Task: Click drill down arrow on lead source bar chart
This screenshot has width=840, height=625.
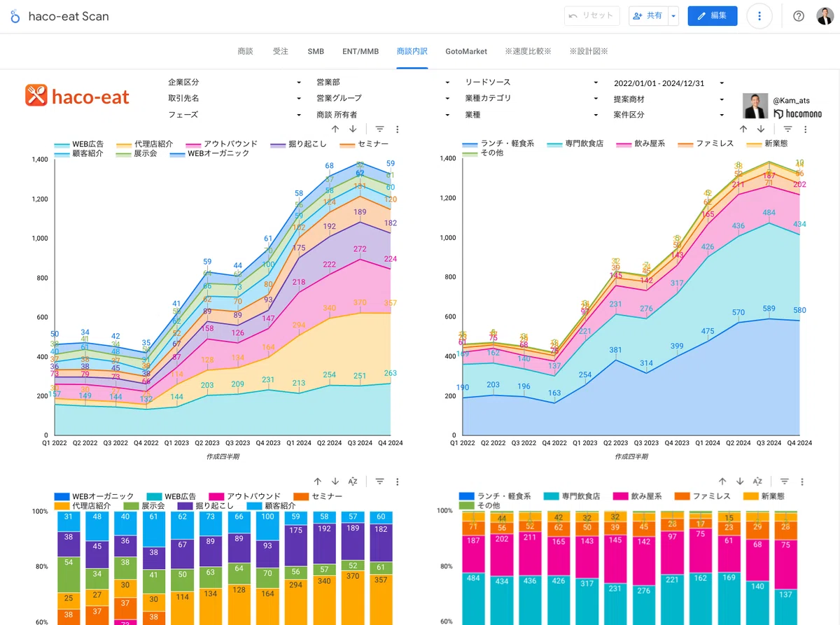Action: point(335,482)
